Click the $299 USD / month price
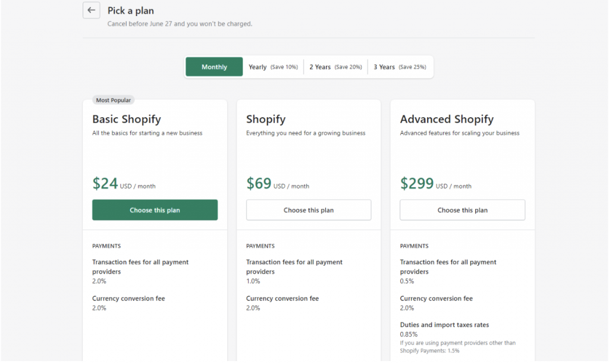This screenshot has height=364, width=609. [436, 183]
